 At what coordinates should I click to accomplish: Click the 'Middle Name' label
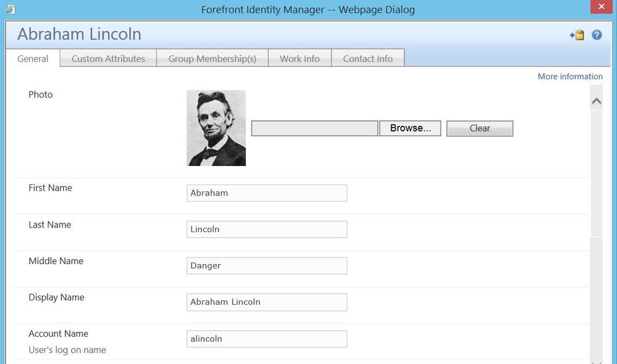click(56, 261)
